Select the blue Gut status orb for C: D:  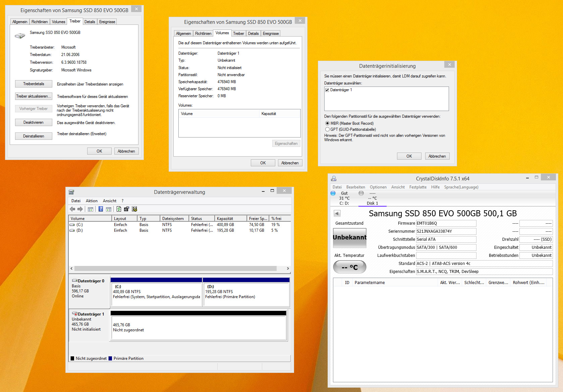pyautogui.click(x=333, y=193)
